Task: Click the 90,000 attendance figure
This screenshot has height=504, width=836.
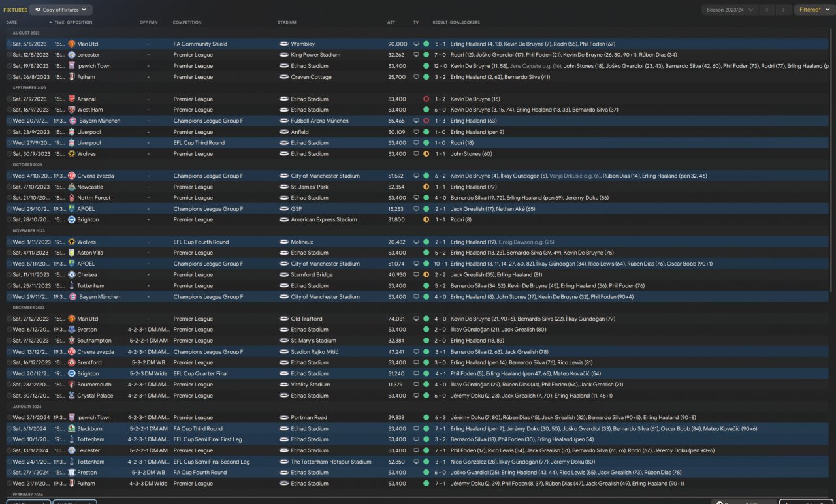Action: click(398, 44)
